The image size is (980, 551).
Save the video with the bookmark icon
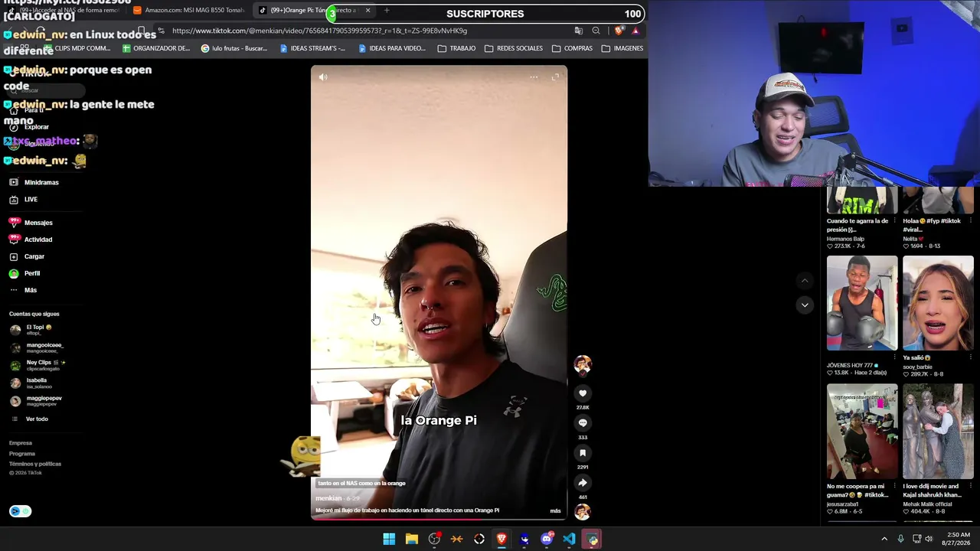click(583, 453)
